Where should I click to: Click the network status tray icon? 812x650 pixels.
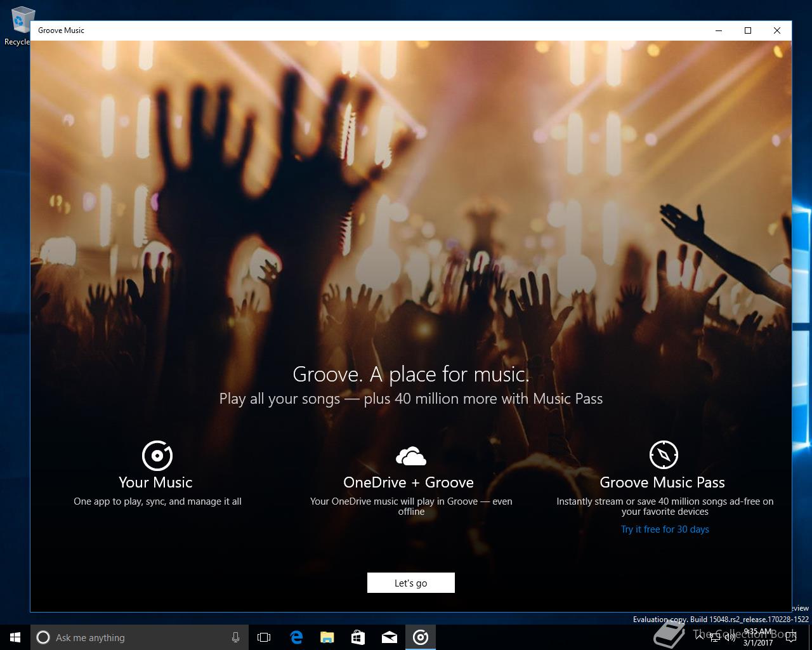click(x=715, y=637)
